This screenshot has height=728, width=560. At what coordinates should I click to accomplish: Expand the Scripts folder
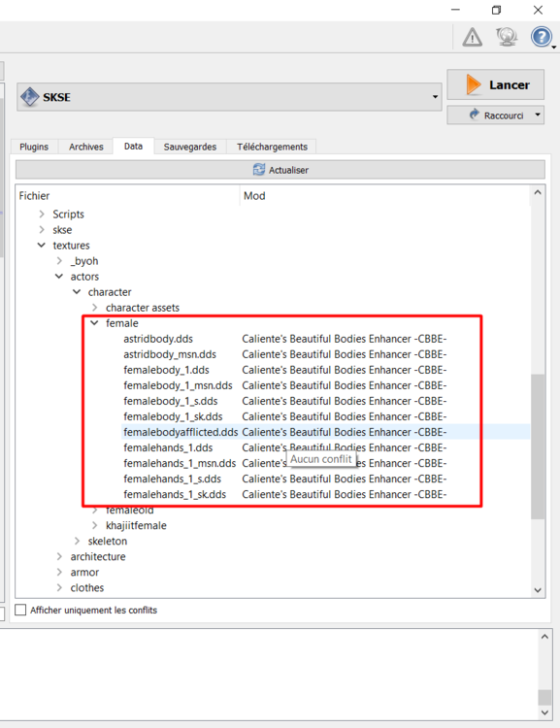pyautogui.click(x=42, y=215)
